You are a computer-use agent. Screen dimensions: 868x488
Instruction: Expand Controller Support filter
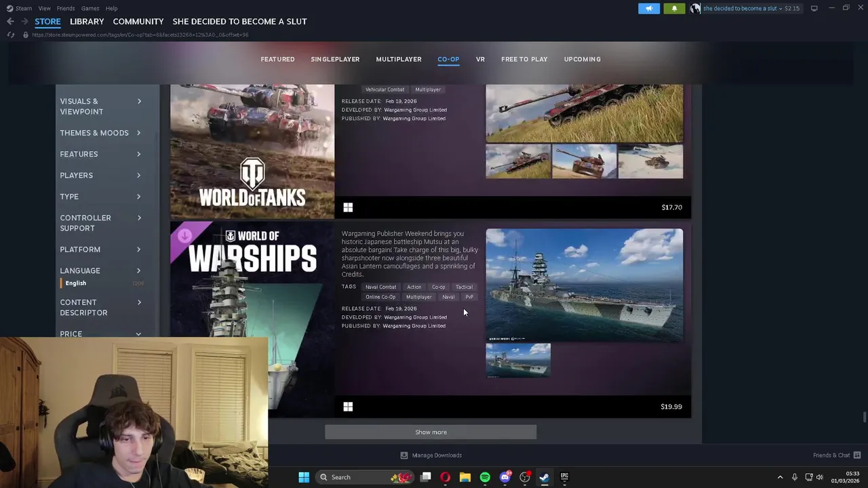101,223
